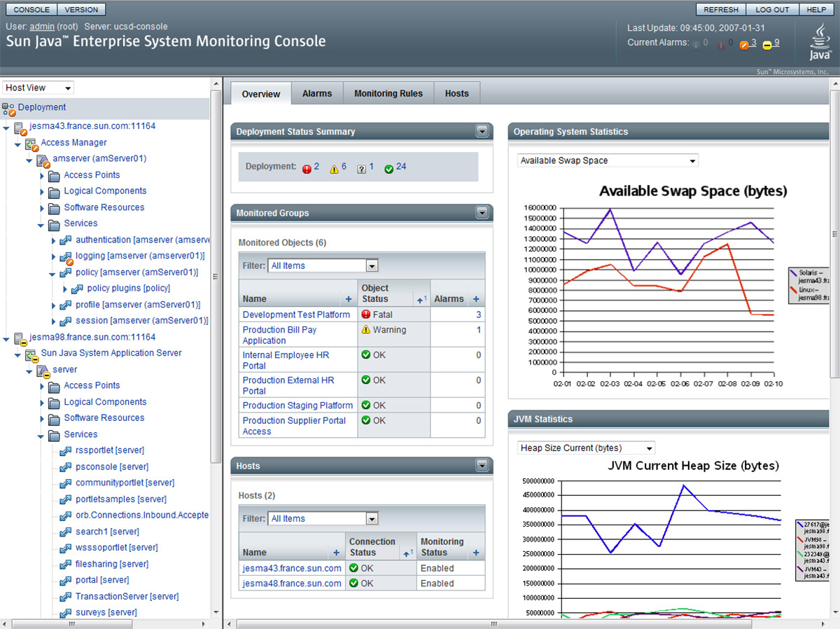Open the 24 OK deployments count link
840x629 pixels.
click(401, 167)
